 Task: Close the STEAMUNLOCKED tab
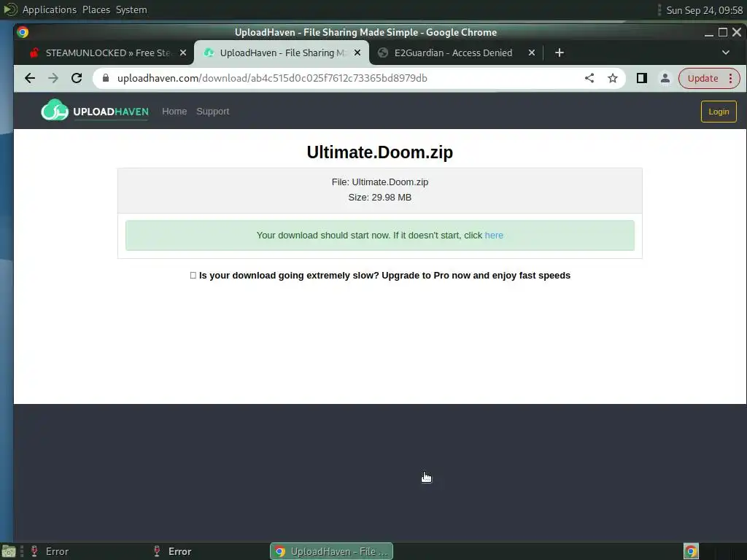[x=183, y=52]
